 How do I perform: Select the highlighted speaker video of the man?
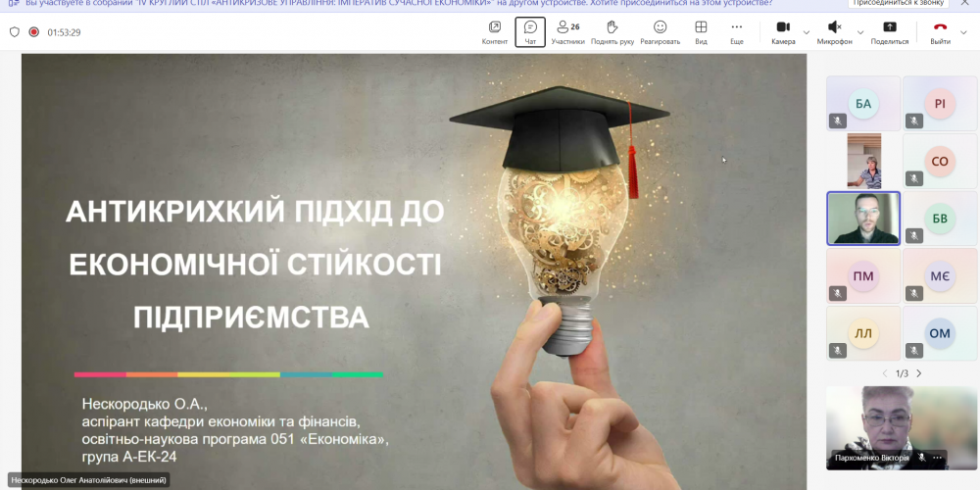(x=863, y=219)
